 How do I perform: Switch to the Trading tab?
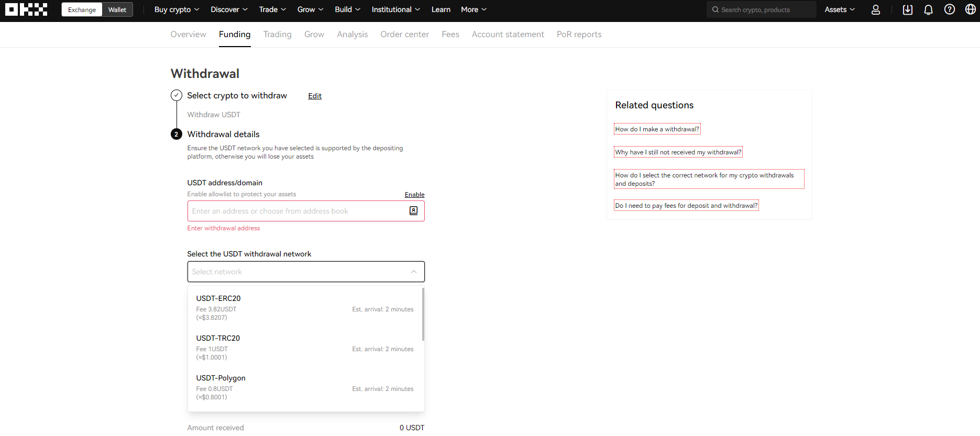point(277,34)
